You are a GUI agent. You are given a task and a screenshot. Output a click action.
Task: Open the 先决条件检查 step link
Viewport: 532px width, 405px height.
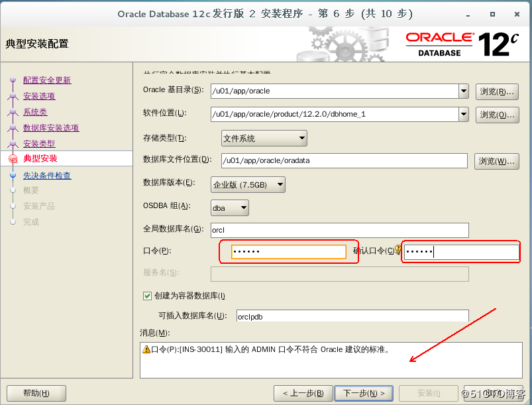pyautogui.click(x=47, y=176)
